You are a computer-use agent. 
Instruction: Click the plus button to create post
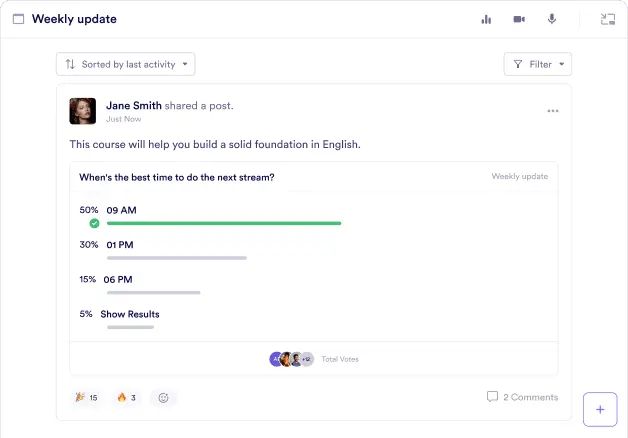coord(600,409)
